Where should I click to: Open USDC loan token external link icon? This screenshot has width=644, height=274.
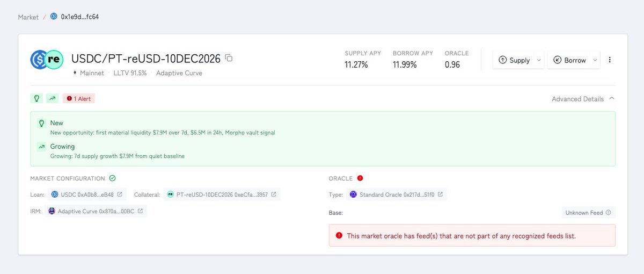(x=120, y=194)
